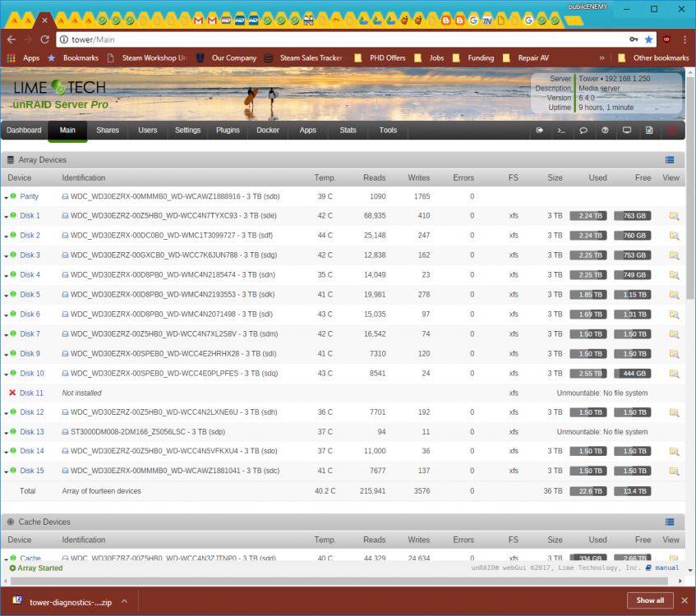Open the Tools tab
The height and width of the screenshot is (616, 696).
coord(388,131)
